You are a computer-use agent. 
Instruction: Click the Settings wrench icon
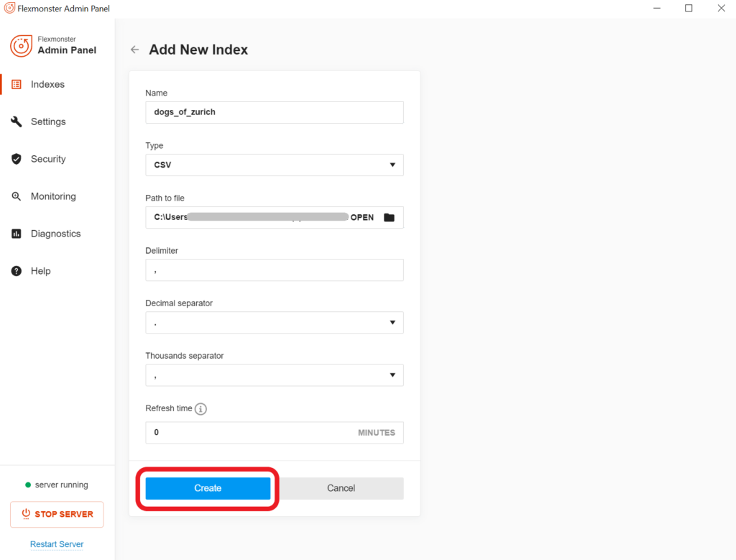(x=17, y=121)
